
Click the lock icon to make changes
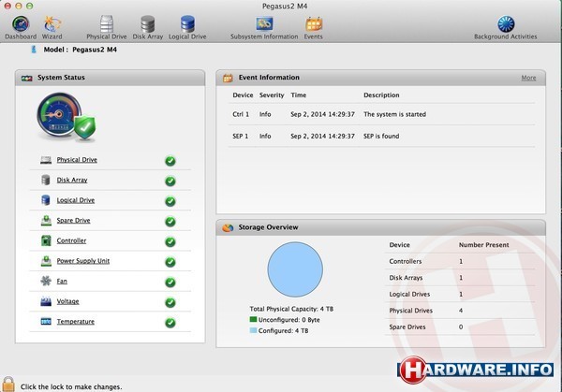(8, 385)
